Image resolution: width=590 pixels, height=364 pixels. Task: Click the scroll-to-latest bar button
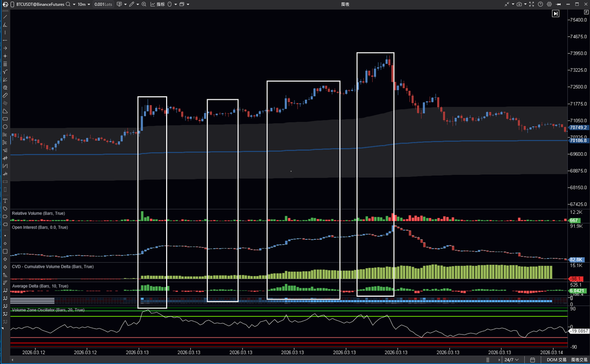pos(555,14)
